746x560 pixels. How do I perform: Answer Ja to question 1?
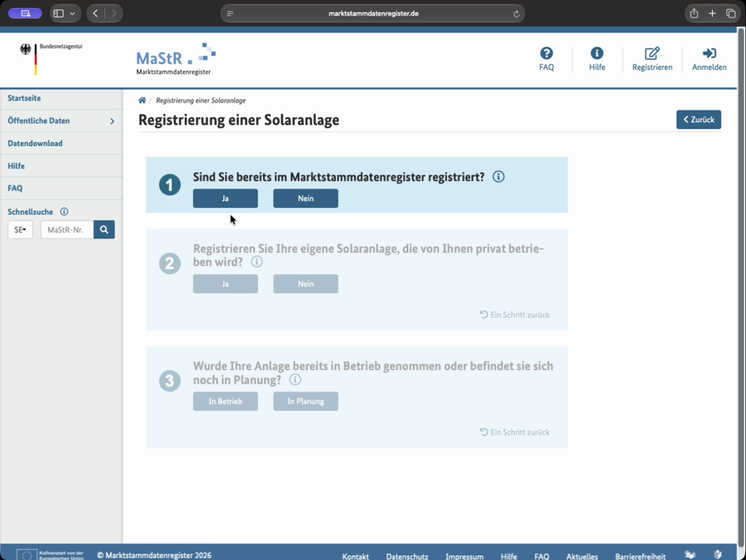click(x=225, y=198)
